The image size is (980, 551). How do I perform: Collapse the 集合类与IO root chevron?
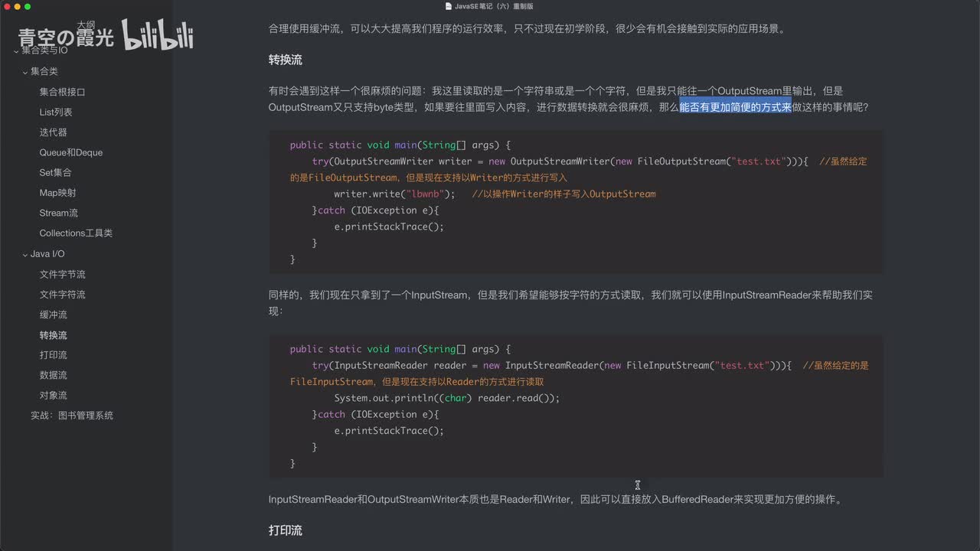pos(17,51)
